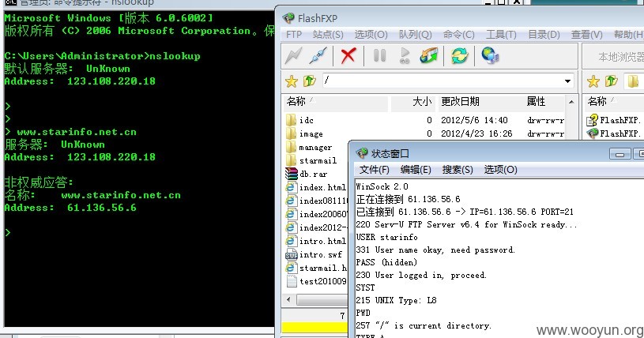Viewport: 644px width, 338px height.
Task: Click the horizontal scrollbar left arrow
Action: (x=288, y=299)
